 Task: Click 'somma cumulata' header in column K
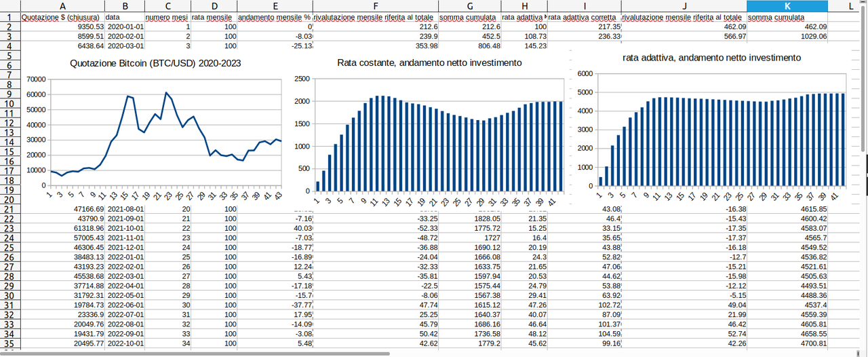[787, 17]
